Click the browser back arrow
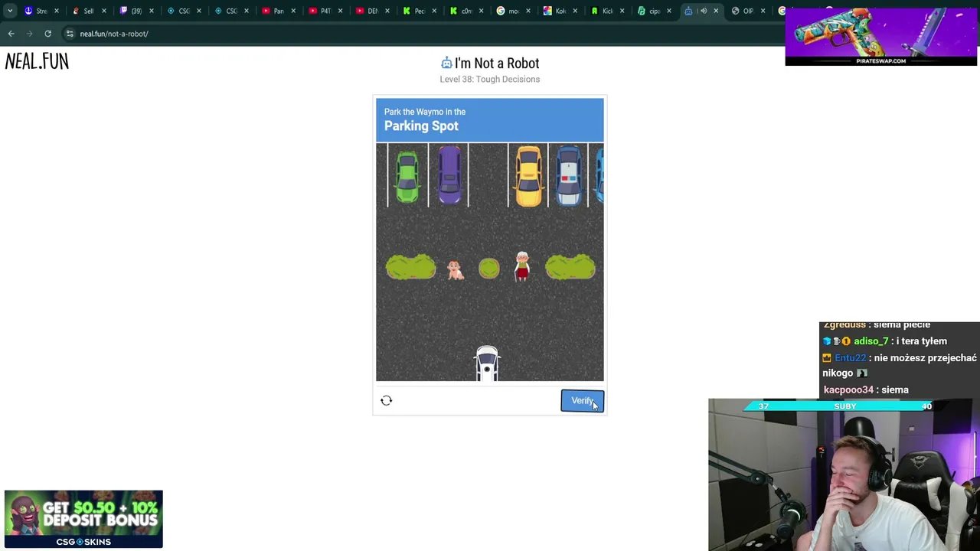 (x=11, y=34)
